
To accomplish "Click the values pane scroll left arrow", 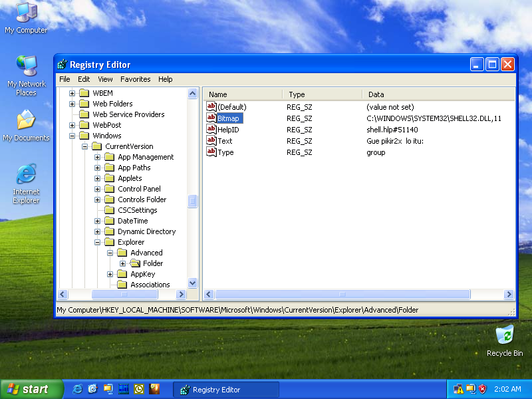I will [209, 294].
